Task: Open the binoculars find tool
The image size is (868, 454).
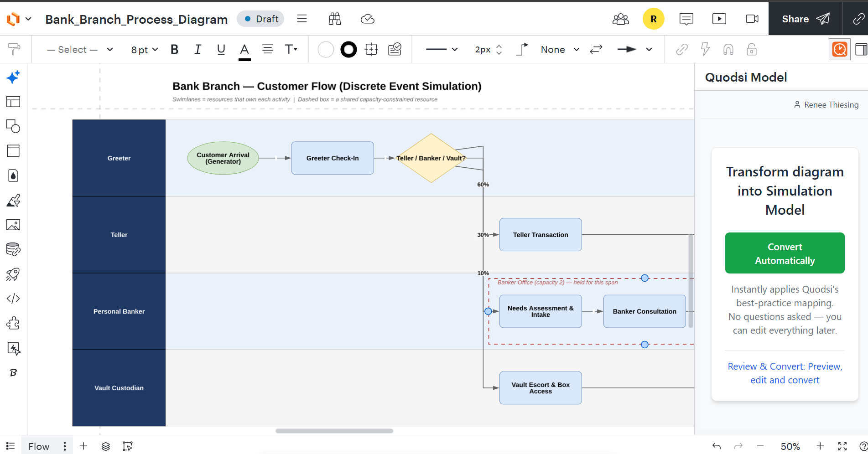Action: coord(335,19)
